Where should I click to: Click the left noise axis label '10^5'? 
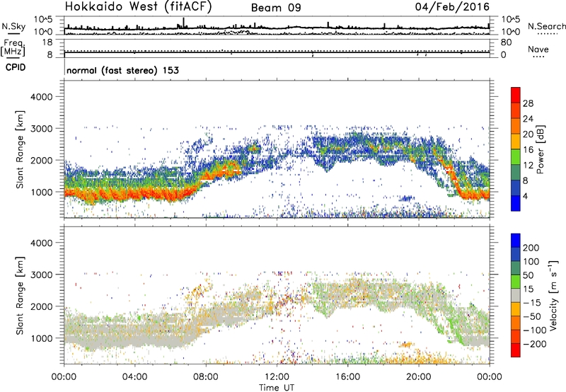[43, 20]
